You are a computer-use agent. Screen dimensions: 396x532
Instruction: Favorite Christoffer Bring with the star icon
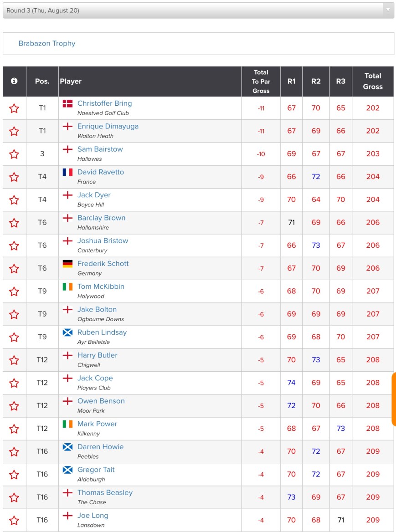pos(14,108)
